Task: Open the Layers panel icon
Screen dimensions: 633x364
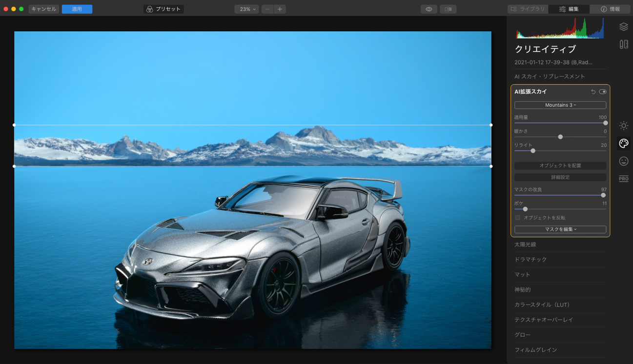Action: click(x=623, y=27)
